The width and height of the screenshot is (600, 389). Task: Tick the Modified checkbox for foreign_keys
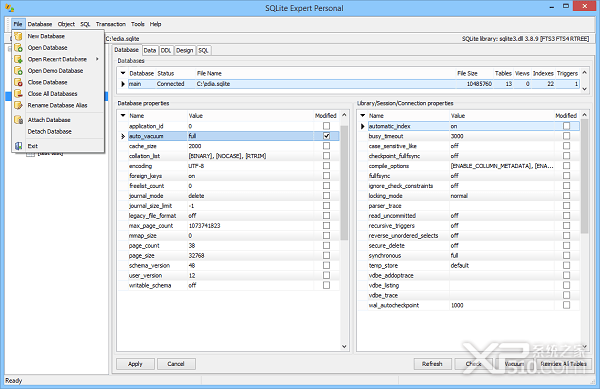pos(326,176)
